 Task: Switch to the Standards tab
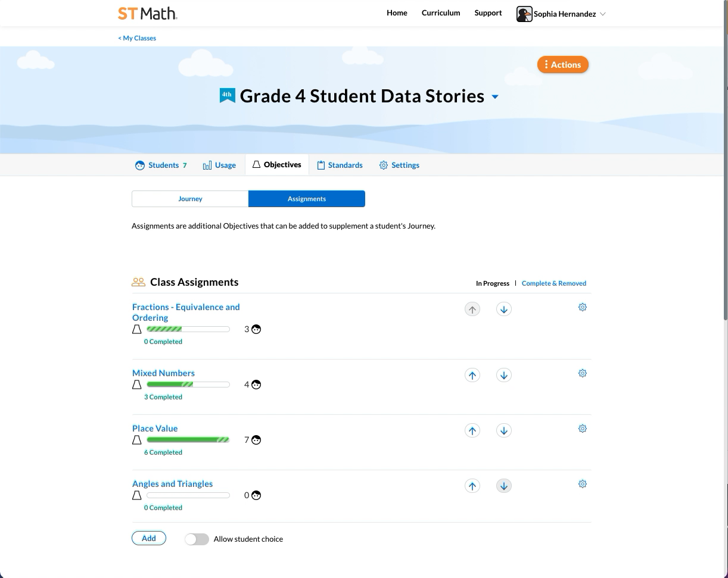tap(340, 165)
